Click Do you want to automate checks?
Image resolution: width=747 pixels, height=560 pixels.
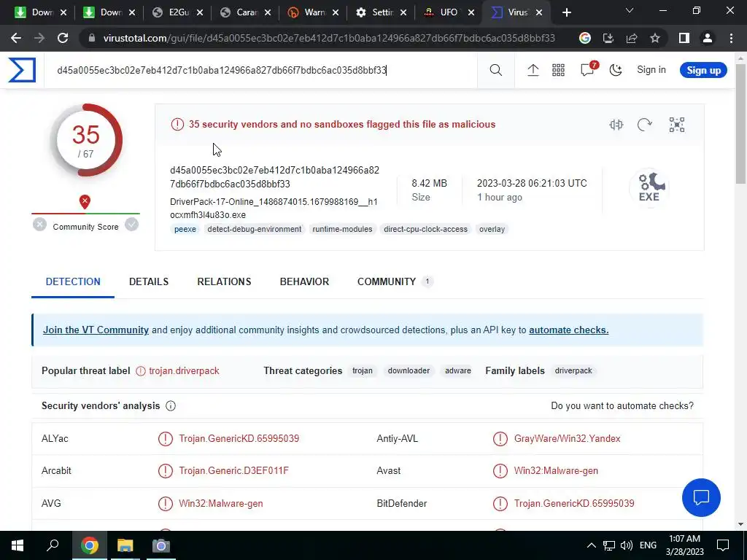coord(622,405)
